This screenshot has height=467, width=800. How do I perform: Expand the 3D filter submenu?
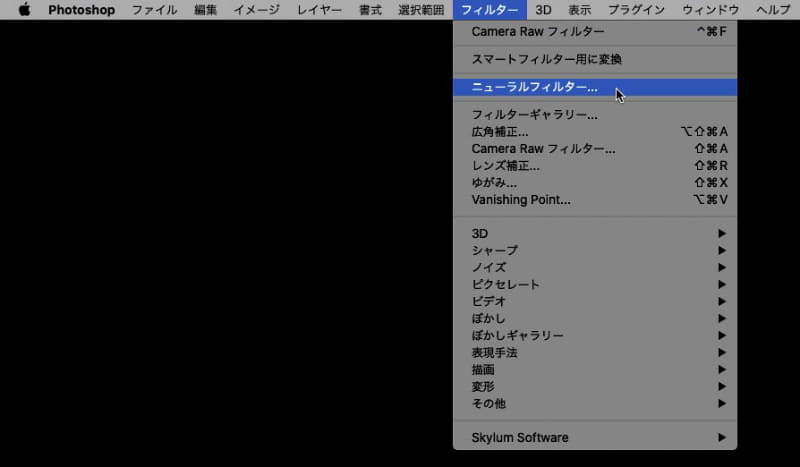pos(595,234)
